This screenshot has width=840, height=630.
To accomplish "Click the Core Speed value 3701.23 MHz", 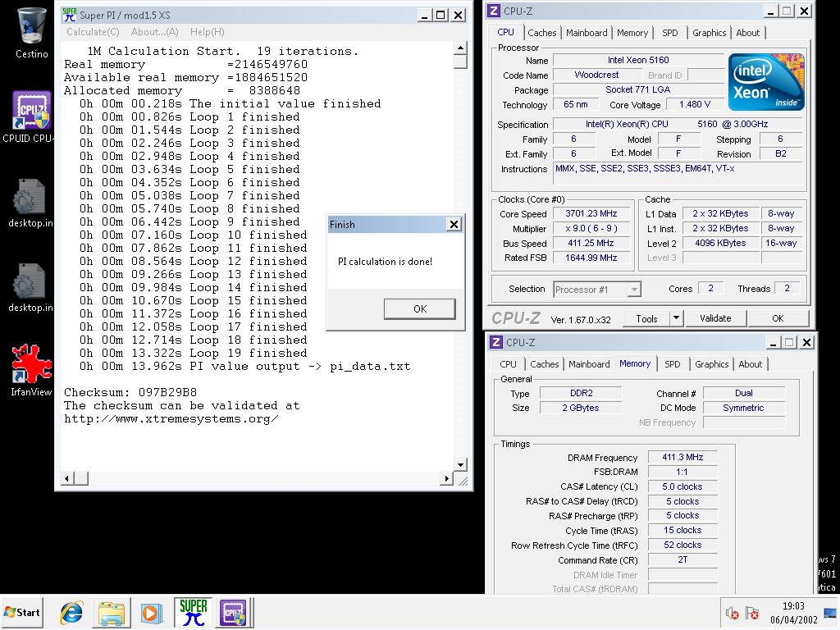I will [x=591, y=213].
